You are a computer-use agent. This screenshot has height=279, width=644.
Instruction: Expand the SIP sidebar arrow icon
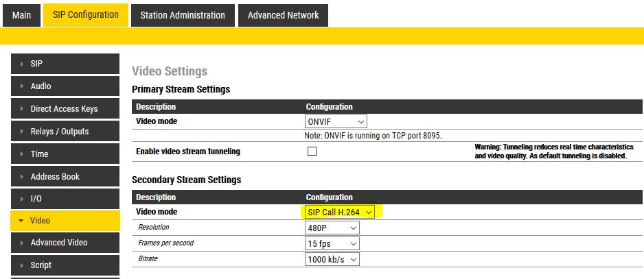point(22,64)
